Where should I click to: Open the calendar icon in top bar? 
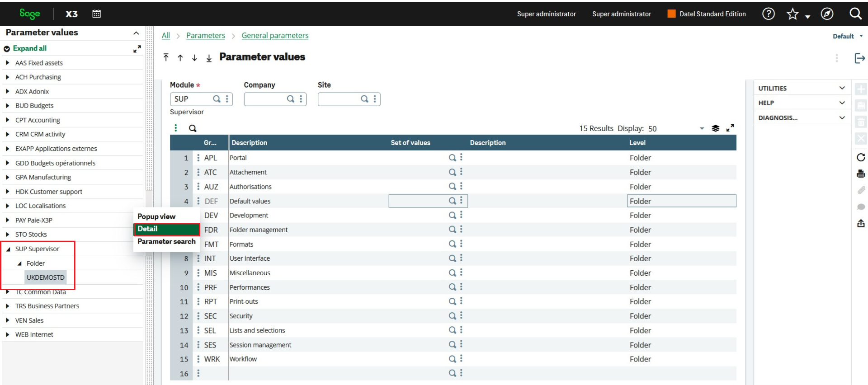[96, 14]
